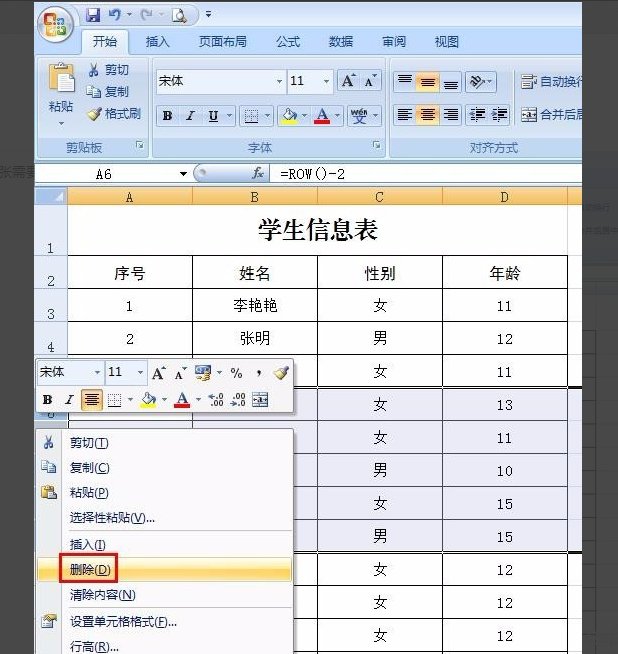Increase indent in alignment group
The width and height of the screenshot is (618, 654).
[x=499, y=114]
